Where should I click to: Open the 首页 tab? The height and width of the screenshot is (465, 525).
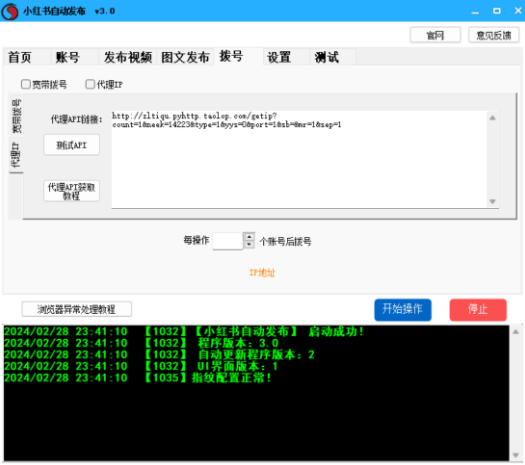tap(27, 57)
